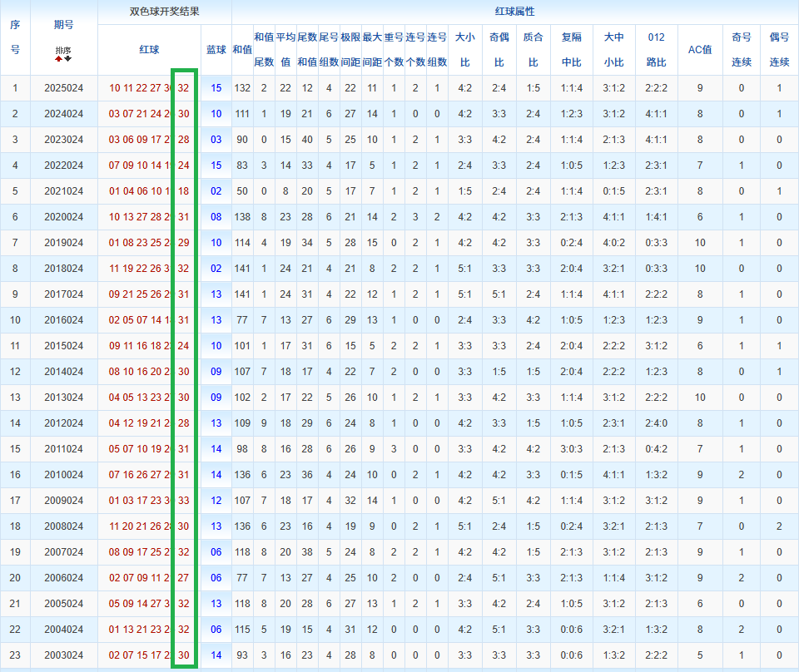Click the blue ball 12 in issue 2009024
This screenshot has width=799, height=672.
(x=216, y=501)
